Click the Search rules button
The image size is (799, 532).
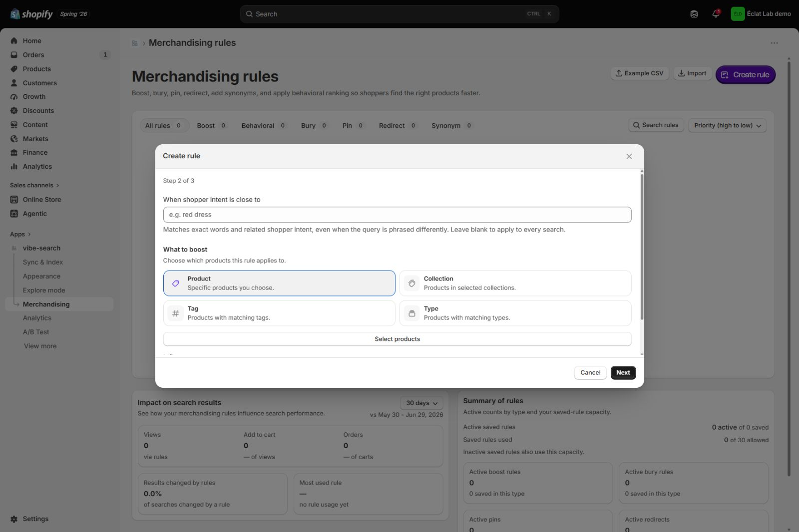(x=656, y=125)
